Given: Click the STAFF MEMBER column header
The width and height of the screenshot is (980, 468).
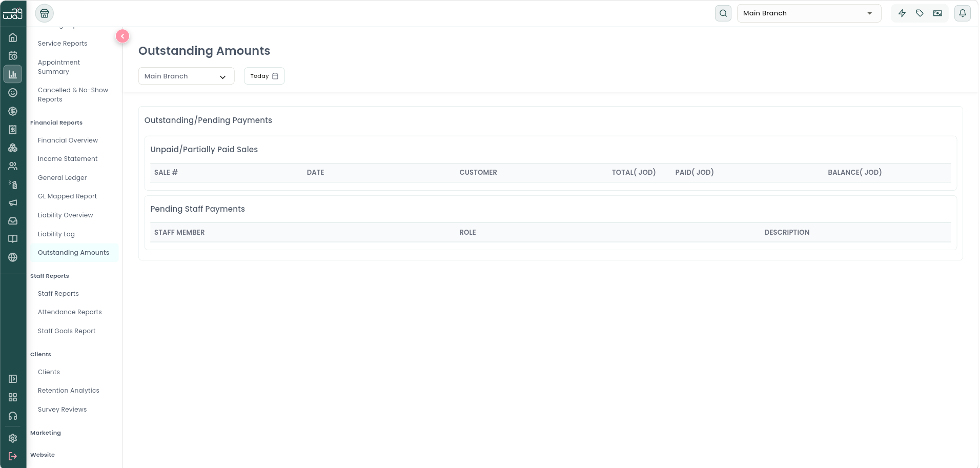Looking at the screenshot, I should click(x=179, y=232).
